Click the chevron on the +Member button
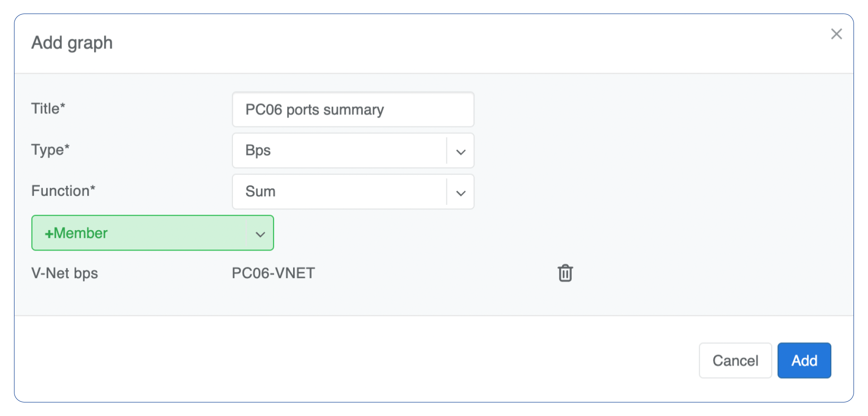The image size is (868, 416). (260, 234)
